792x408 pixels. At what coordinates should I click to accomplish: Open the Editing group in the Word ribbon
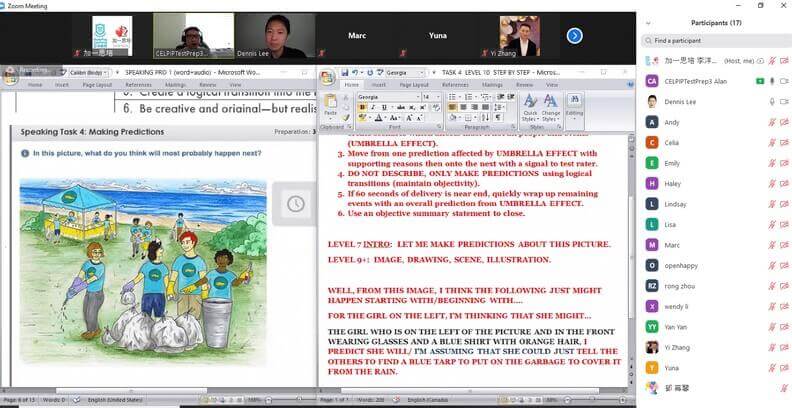(574, 106)
